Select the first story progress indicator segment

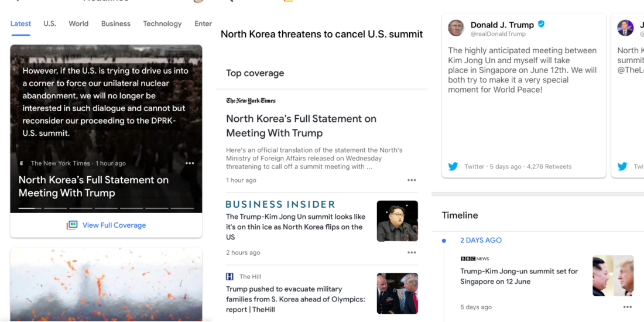30,208
